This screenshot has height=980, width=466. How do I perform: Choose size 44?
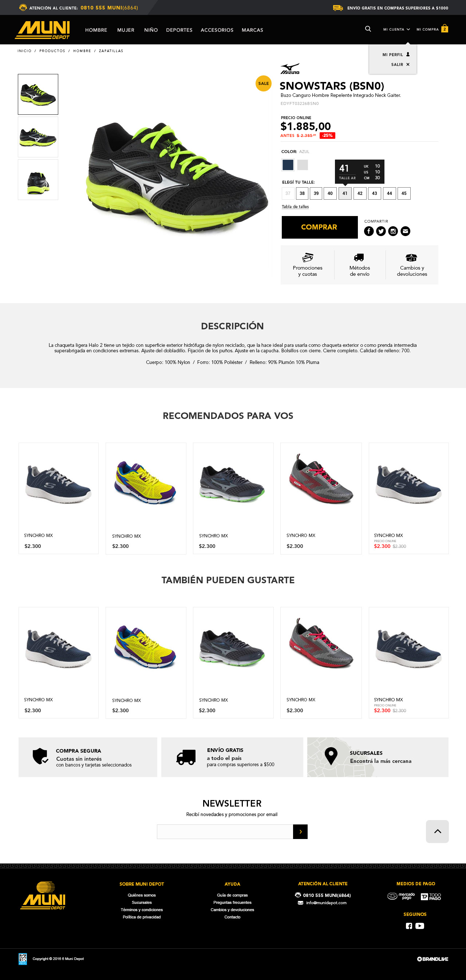tap(389, 193)
